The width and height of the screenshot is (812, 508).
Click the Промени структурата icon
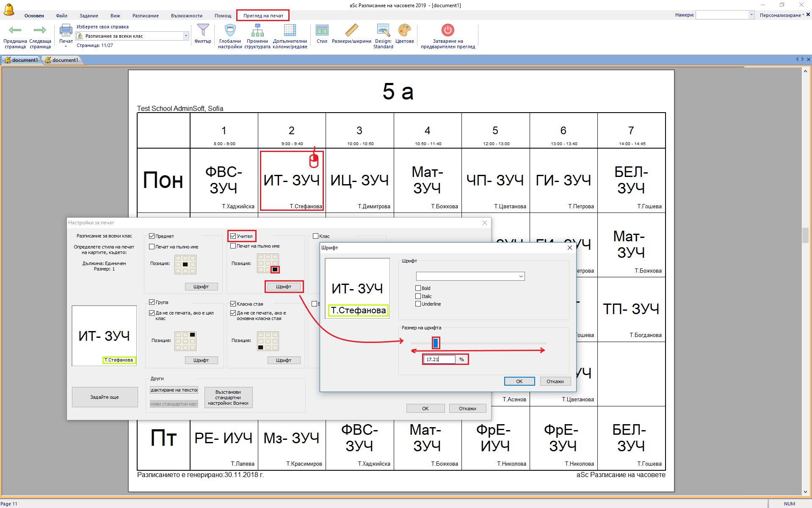(x=257, y=30)
